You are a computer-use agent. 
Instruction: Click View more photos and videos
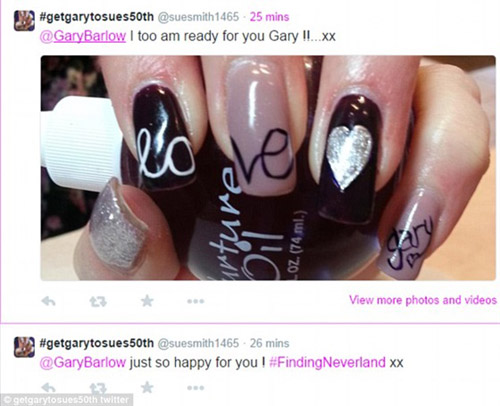pyautogui.click(x=423, y=300)
